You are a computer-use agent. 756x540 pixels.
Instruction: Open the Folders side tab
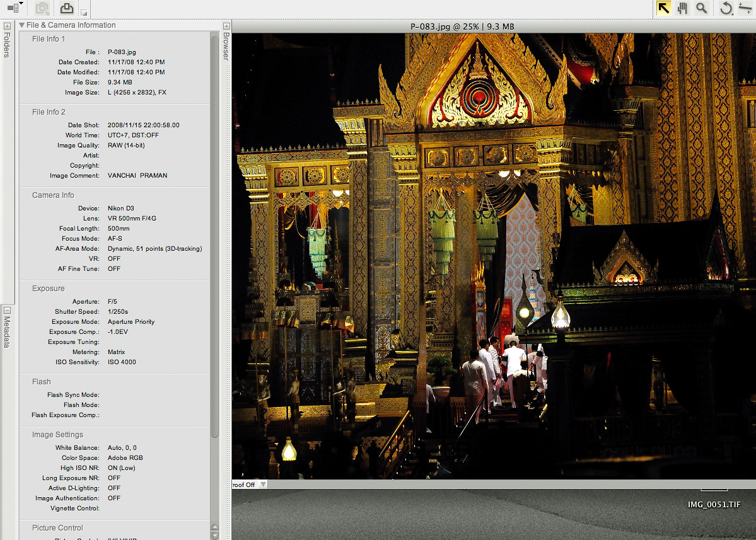point(7,45)
